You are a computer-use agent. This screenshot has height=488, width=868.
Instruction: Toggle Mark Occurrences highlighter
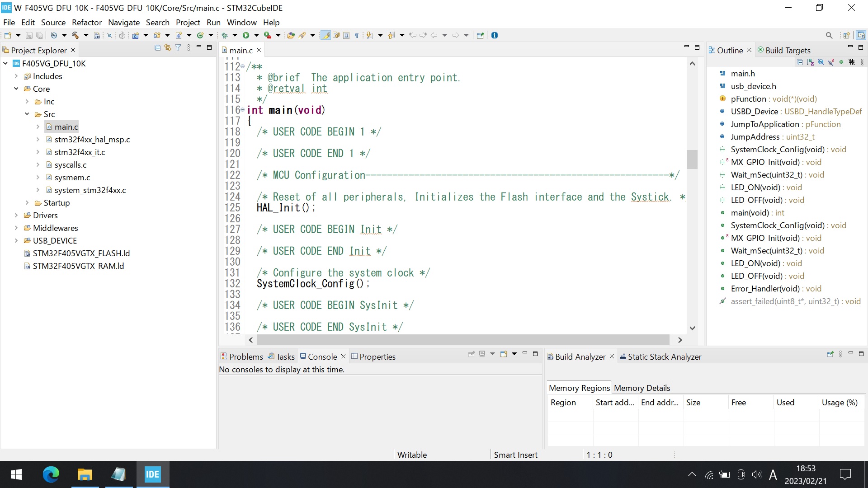pyautogui.click(x=325, y=35)
